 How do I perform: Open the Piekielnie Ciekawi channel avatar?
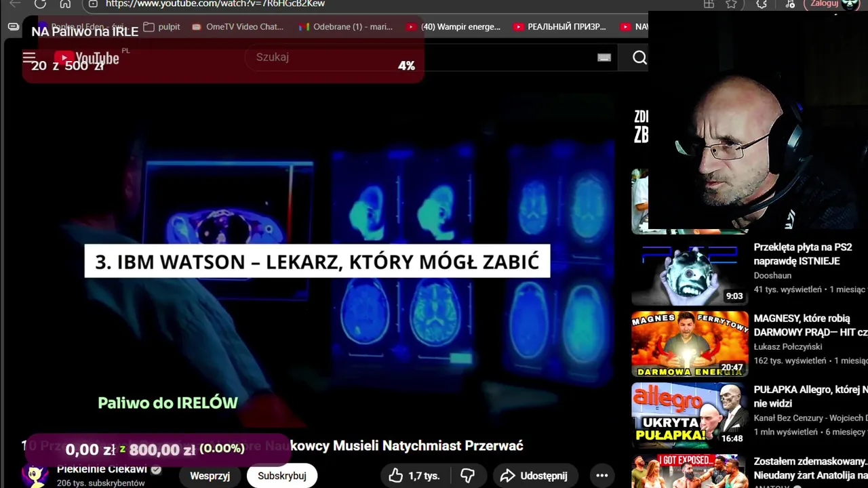[35, 475]
